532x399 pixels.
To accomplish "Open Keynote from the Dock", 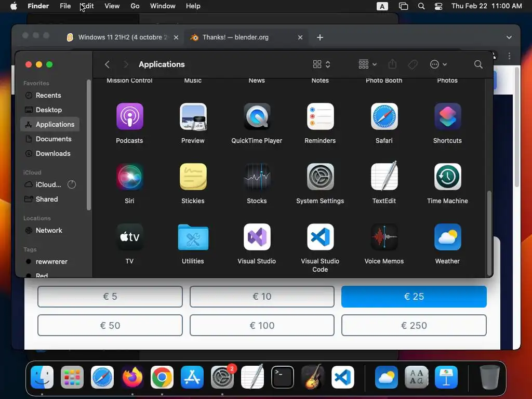I will tap(446, 377).
